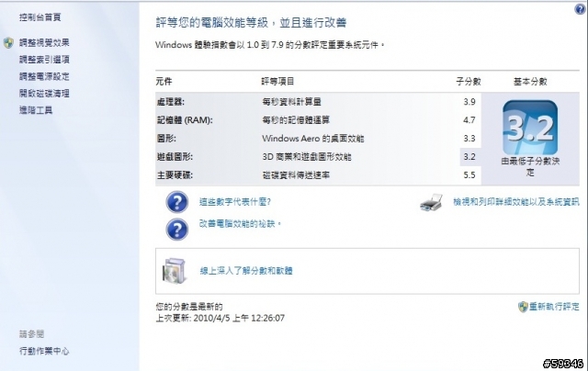Image resolution: width=588 pixels, height=371 pixels.
Task: Click the software box icon for online info
Action: (x=174, y=270)
